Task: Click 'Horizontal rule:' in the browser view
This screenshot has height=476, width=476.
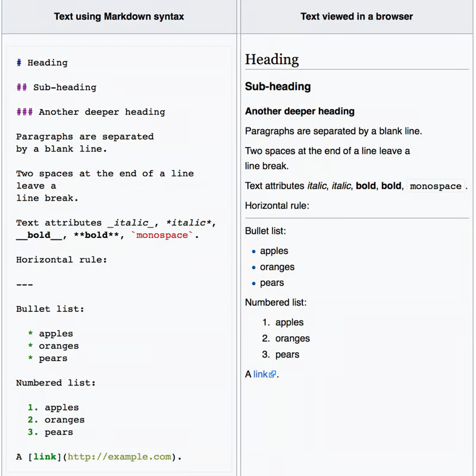Action: pyautogui.click(x=277, y=205)
